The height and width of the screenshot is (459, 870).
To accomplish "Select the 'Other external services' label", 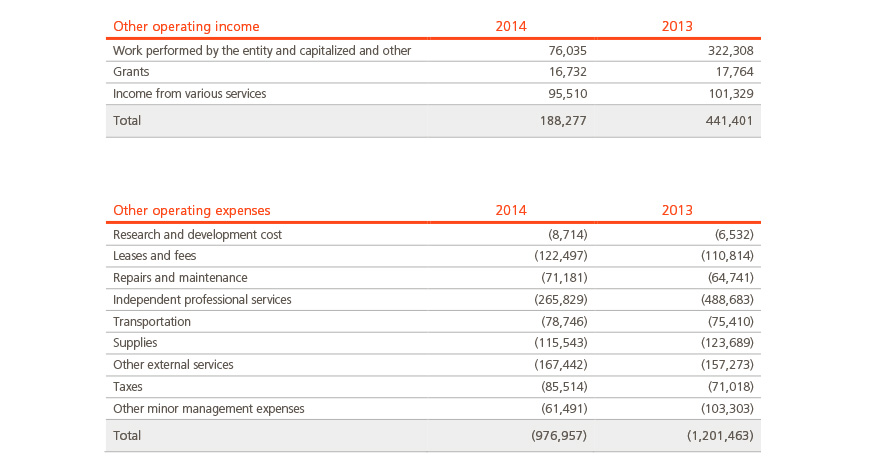I will (173, 365).
